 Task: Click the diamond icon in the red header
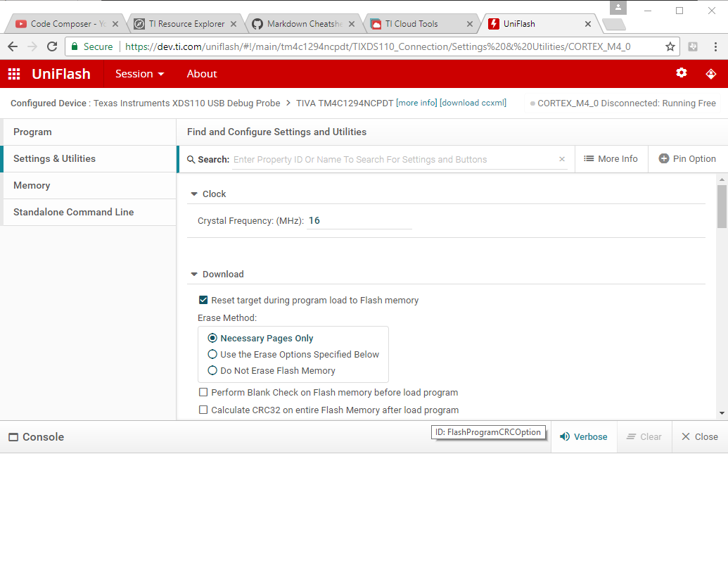tap(711, 74)
